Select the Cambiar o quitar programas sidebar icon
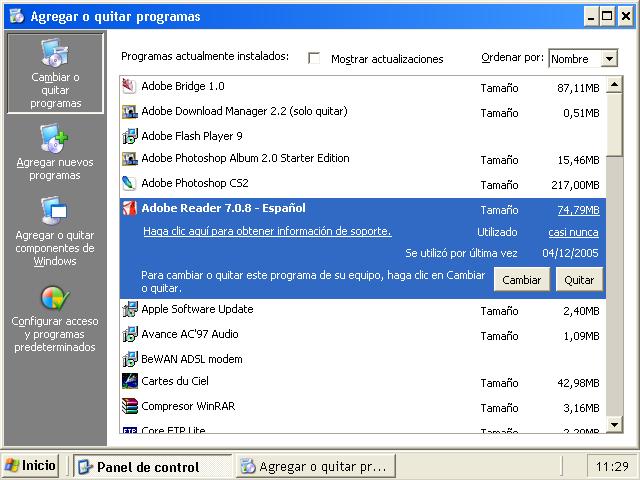640x480 pixels. click(55, 53)
